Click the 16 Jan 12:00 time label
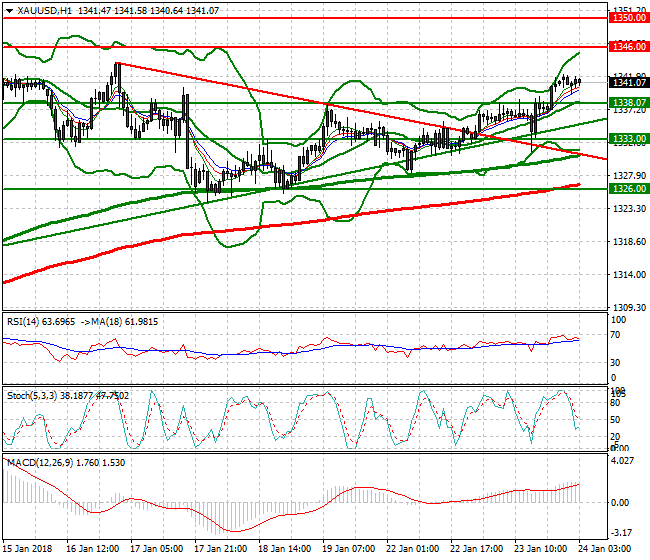Image resolution: width=650 pixels, height=560 pixels. (x=92, y=549)
